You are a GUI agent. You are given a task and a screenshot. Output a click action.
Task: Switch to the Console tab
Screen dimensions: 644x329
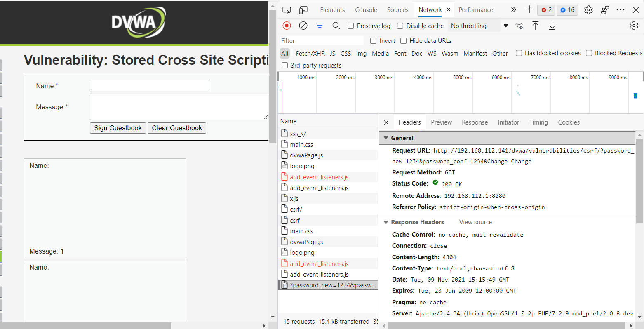[x=366, y=10]
